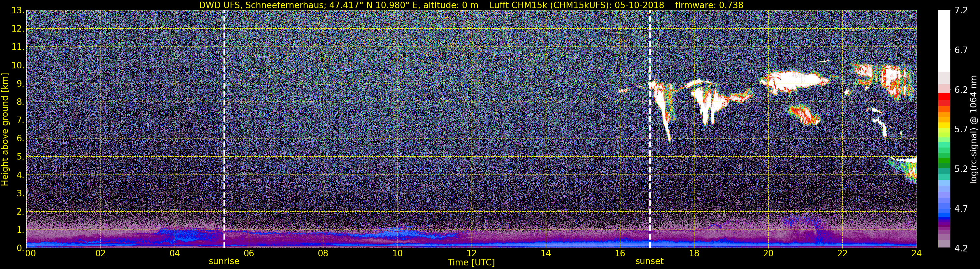Viewport: 980px width, 269px height.
Task: Click the y-axis tick label '13.'
Action: pyautogui.click(x=18, y=10)
